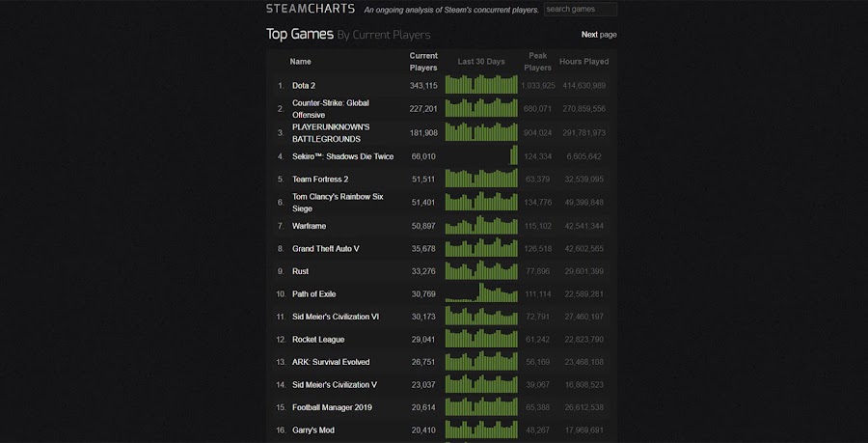Select Dota 2 hours played 414,630,989

pos(584,86)
